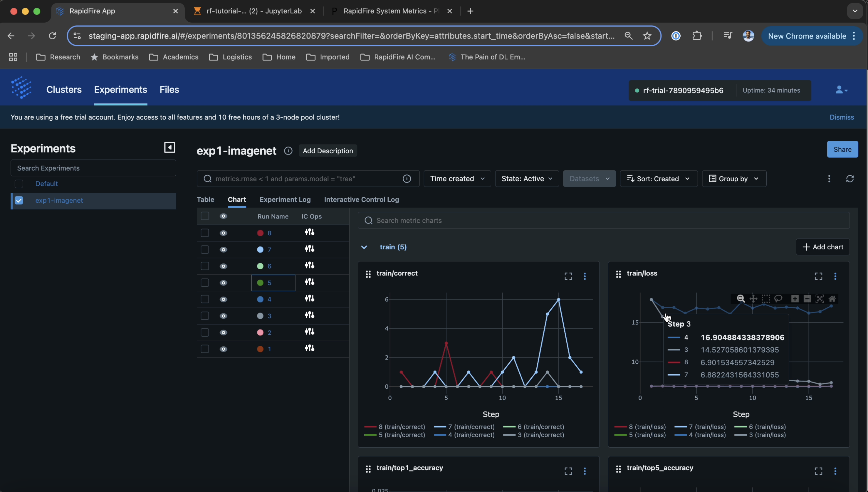Image resolution: width=868 pixels, height=492 pixels.
Task: Open IC Ops controls for run 3
Action: pos(310,315)
